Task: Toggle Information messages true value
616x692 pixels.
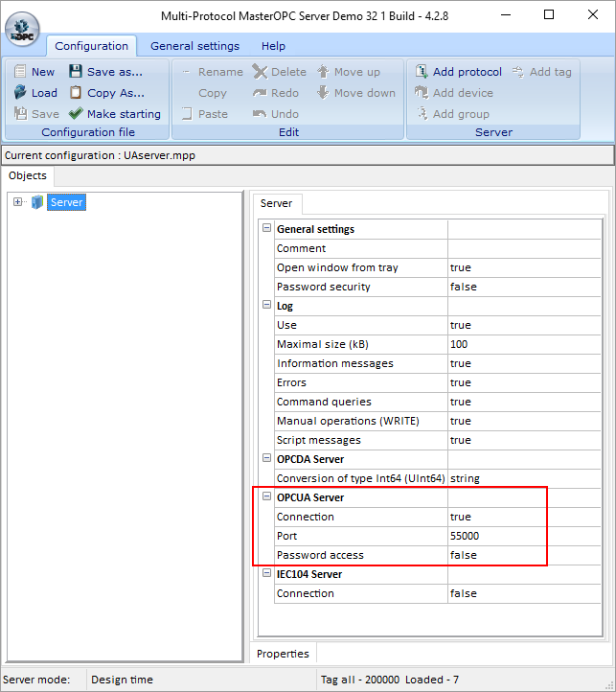Action: click(524, 363)
